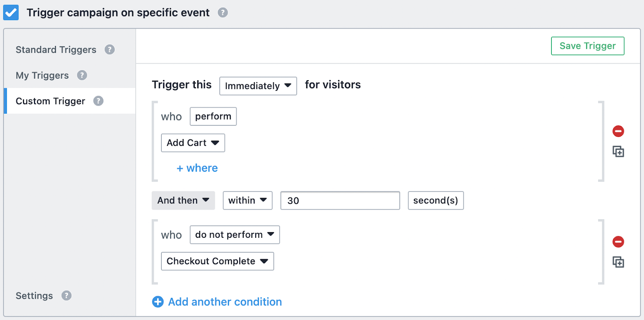Image resolution: width=644 pixels, height=320 pixels.
Task: Open the within dropdown
Action: [248, 200]
